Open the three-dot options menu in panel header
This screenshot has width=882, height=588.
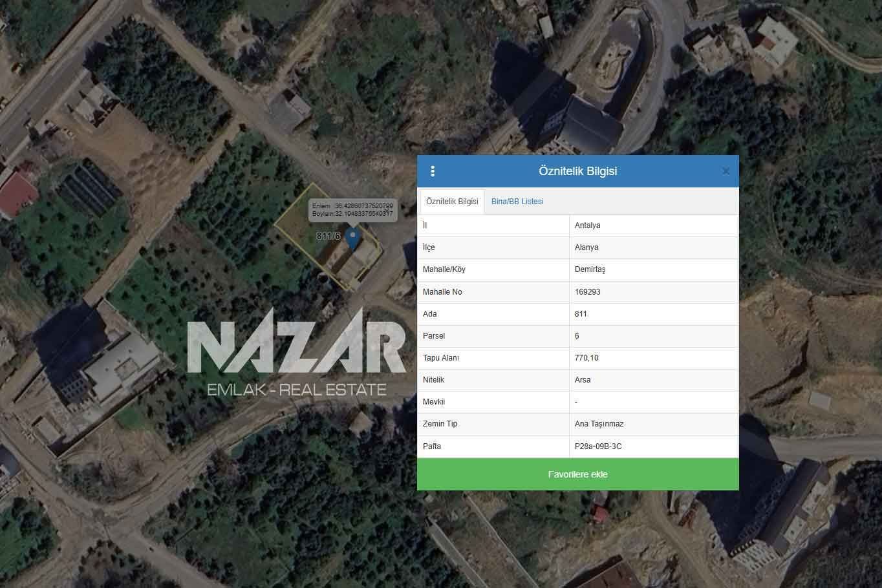433,171
